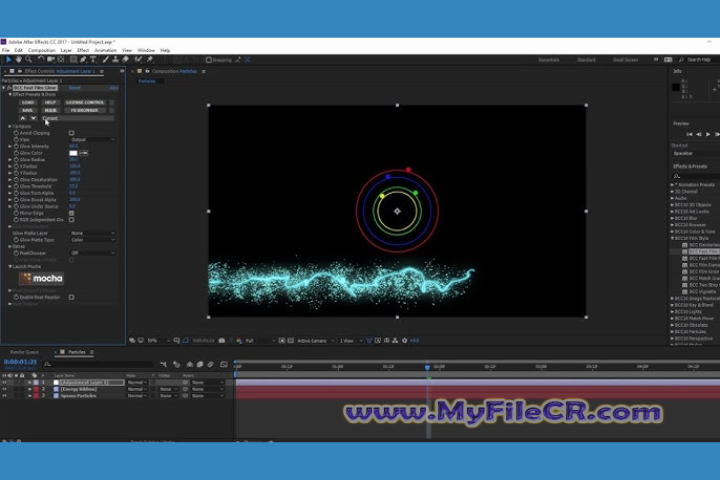This screenshot has height=480, width=720.
Task: Check the Enable Beat Reactor checkbox
Action: 71,297
